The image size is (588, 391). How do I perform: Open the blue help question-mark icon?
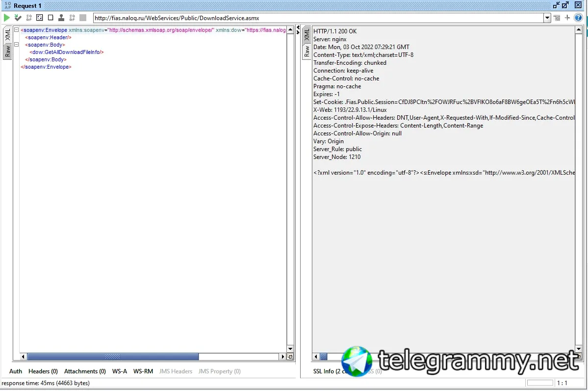pos(578,18)
